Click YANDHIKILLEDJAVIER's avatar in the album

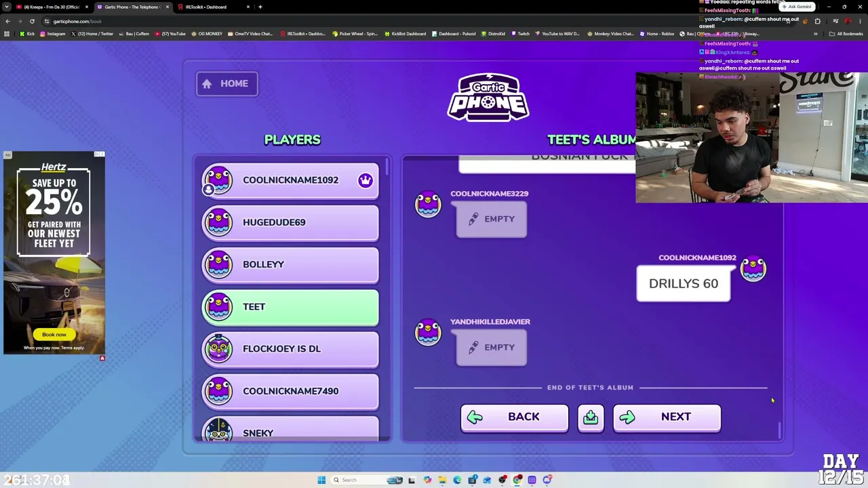[428, 333]
